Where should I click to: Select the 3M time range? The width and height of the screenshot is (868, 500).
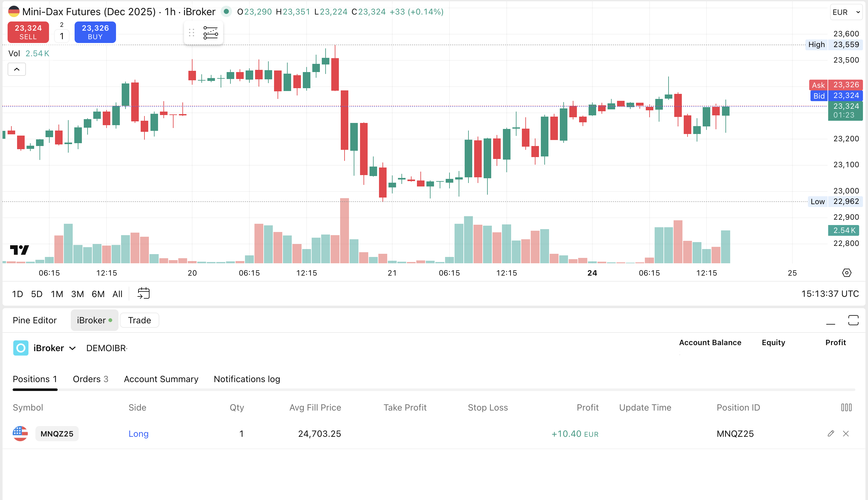[x=77, y=294]
